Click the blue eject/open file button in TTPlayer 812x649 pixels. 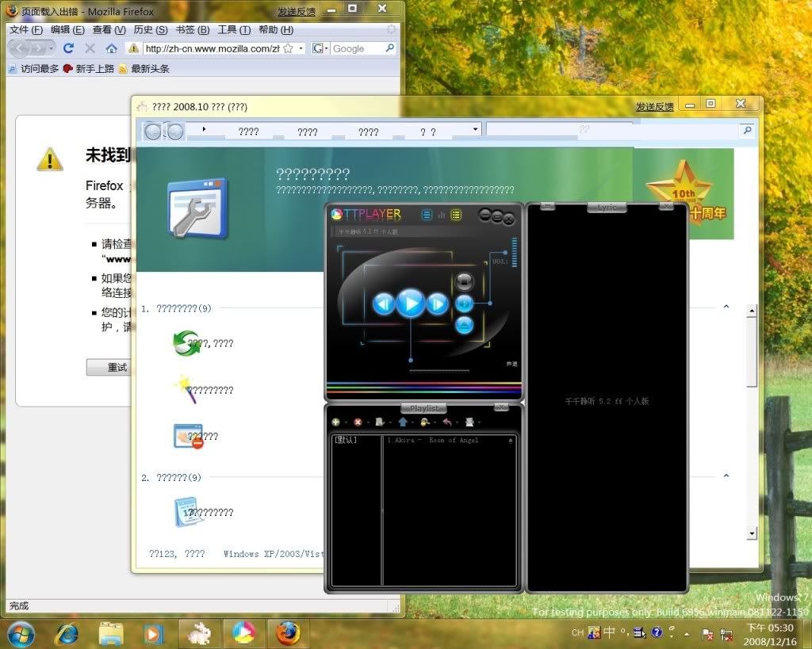click(x=465, y=325)
